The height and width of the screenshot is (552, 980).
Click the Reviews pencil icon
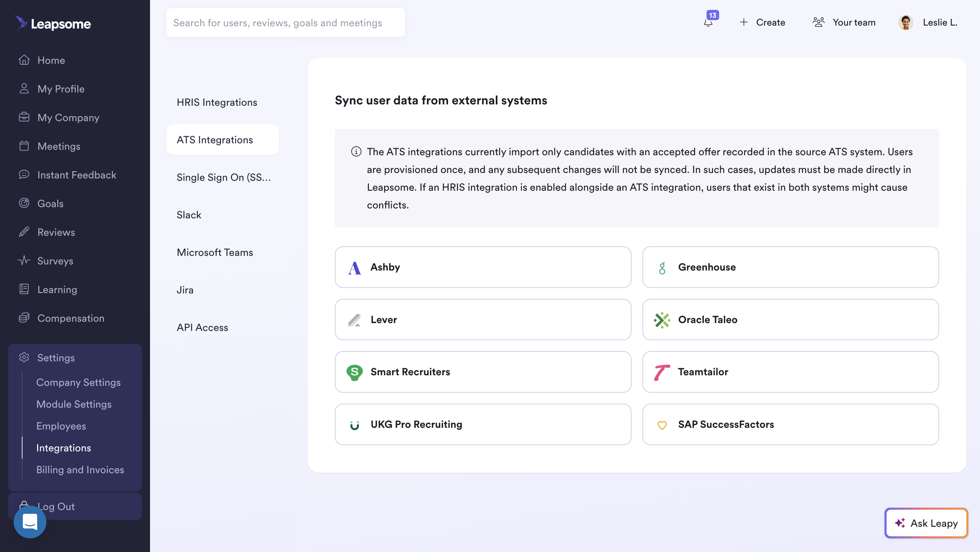tap(24, 232)
